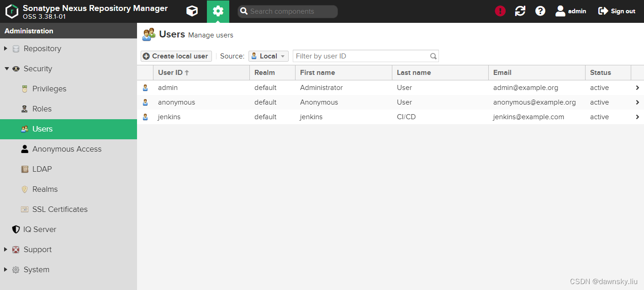Screen dimensions: 644x290
Task: Click email admin@example.org
Action: 526,88
